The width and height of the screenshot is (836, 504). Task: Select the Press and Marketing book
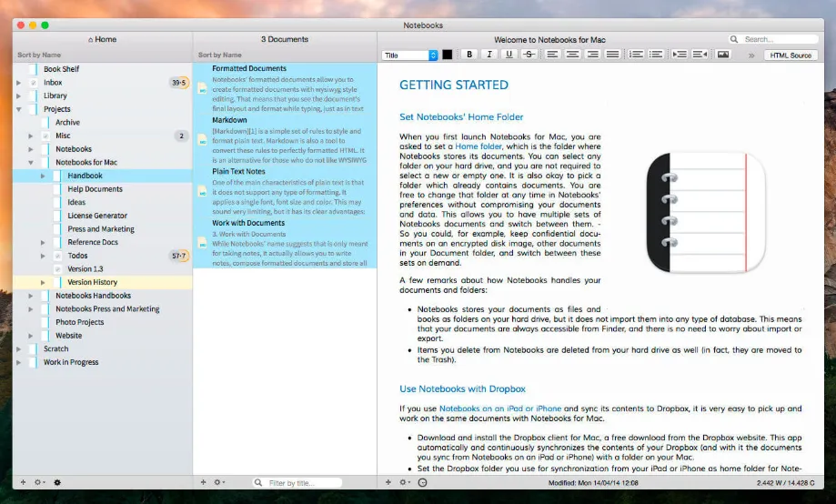103,229
